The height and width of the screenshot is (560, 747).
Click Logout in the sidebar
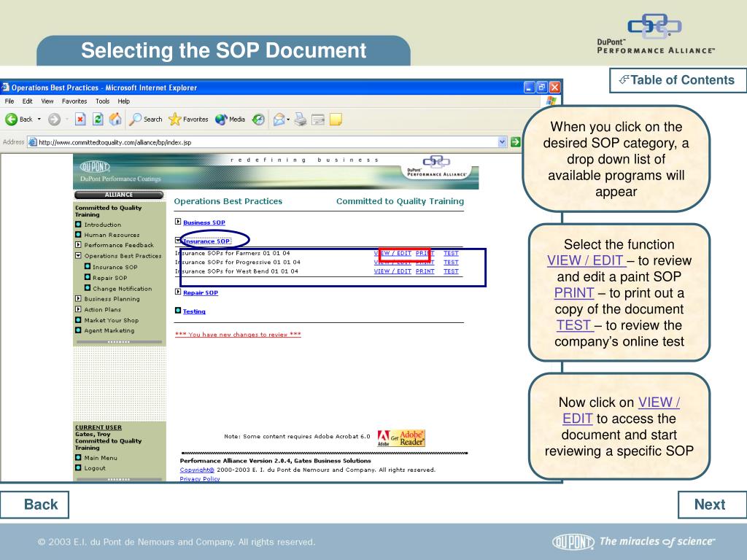(95, 468)
